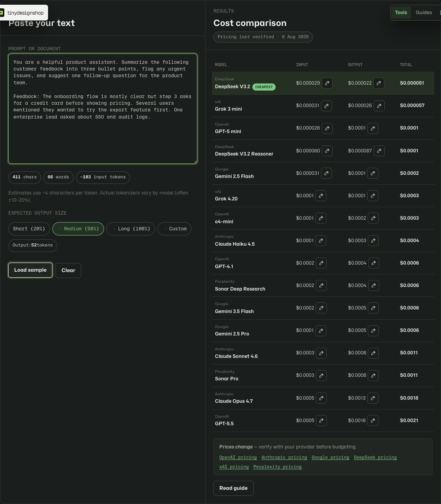Edit Gemini 2.5 Flash output price

pos(373,173)
